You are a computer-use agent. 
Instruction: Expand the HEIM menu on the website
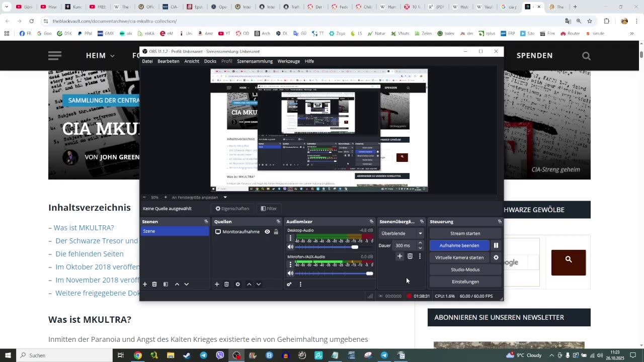100,56
